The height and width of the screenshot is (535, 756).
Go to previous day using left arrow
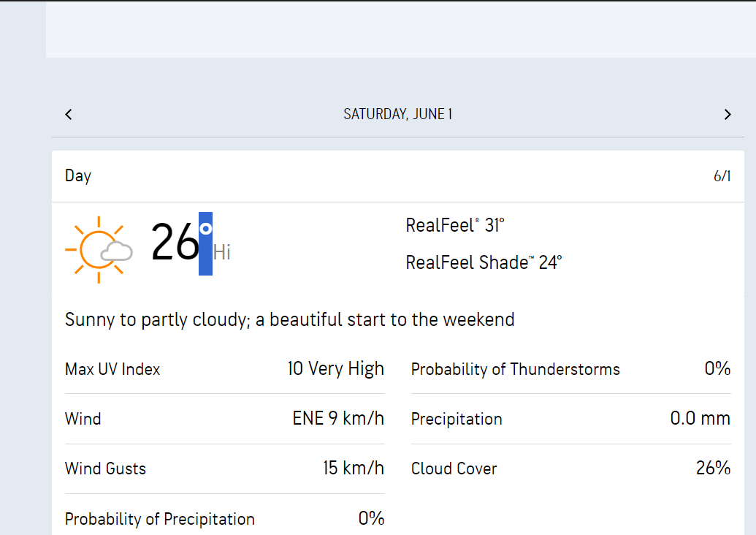(69, 114)
